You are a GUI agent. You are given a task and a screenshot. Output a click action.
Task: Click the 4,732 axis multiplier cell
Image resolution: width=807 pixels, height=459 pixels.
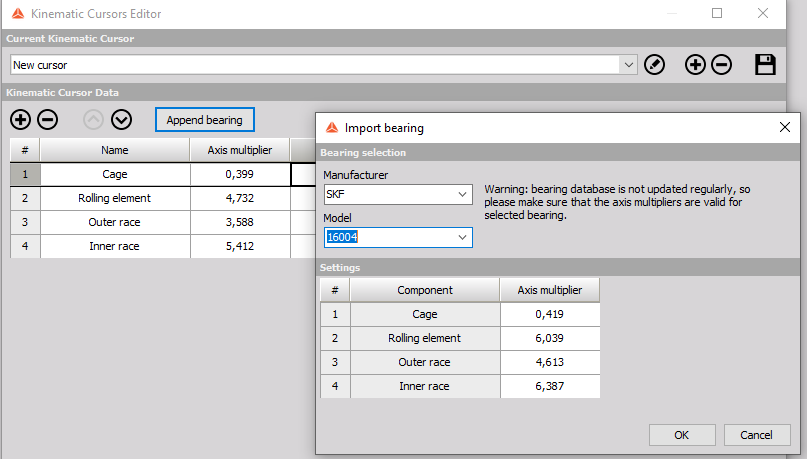[240, 198]
